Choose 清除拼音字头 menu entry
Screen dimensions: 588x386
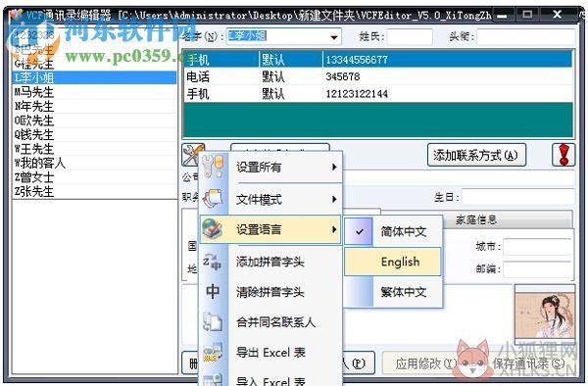pos(270,292)
